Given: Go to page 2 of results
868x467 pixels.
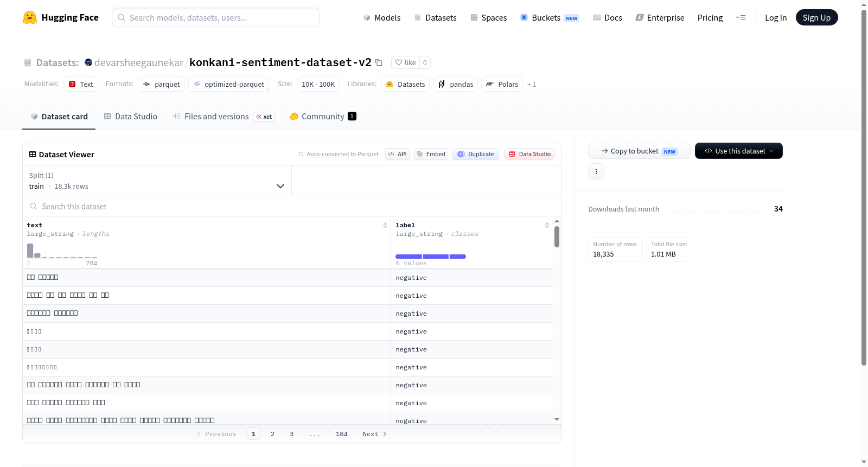Looking at the screenshot, I should pos(272,434).
